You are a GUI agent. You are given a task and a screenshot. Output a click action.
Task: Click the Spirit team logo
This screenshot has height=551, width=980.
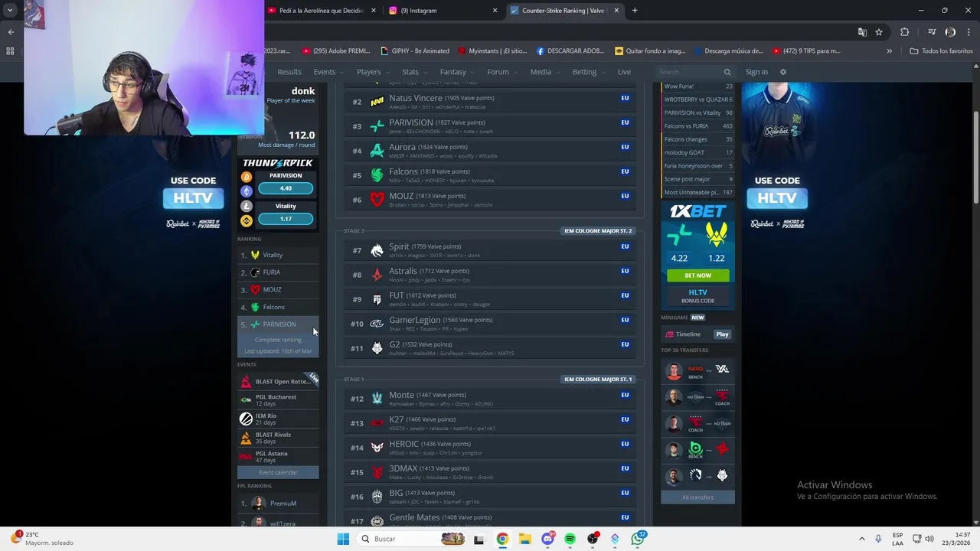[377, 250]
